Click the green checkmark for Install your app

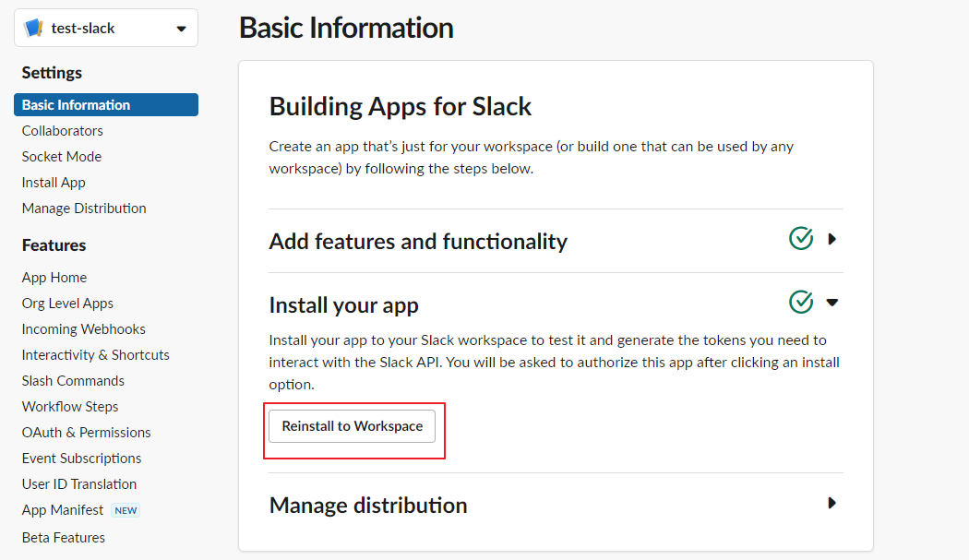tap(801, 302)
